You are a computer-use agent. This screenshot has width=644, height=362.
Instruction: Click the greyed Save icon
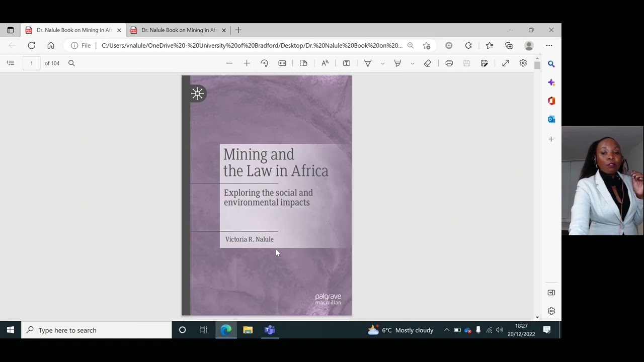click(x=466, y=63)
